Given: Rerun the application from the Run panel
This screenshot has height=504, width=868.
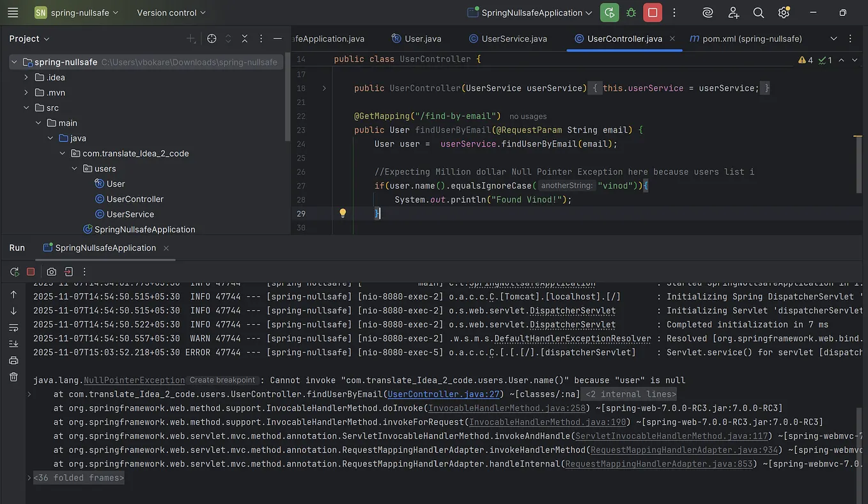Looking at the screenshot, I should coord(14,271).
